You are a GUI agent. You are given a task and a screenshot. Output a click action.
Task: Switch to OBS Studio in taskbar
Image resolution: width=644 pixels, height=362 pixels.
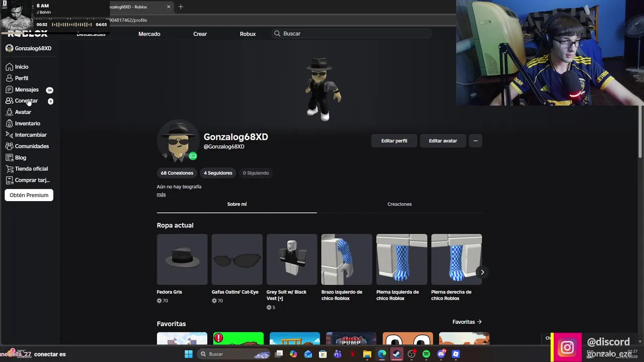[x=412, y=354]
